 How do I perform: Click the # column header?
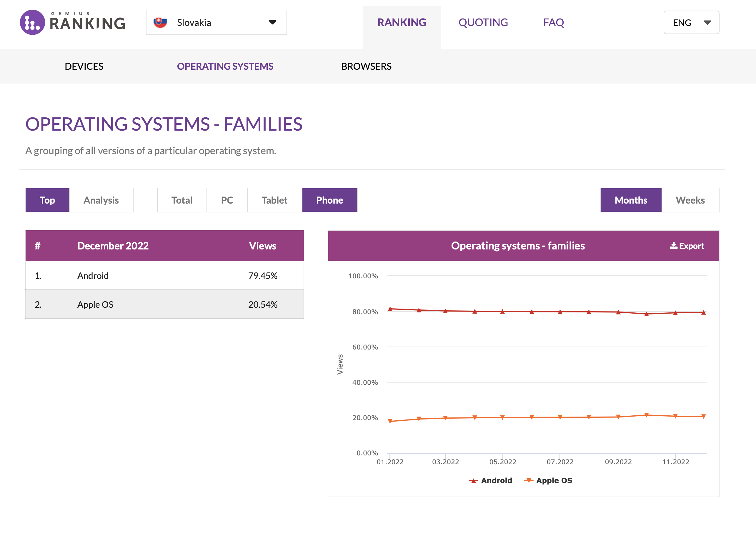click(x=38, y=246)
